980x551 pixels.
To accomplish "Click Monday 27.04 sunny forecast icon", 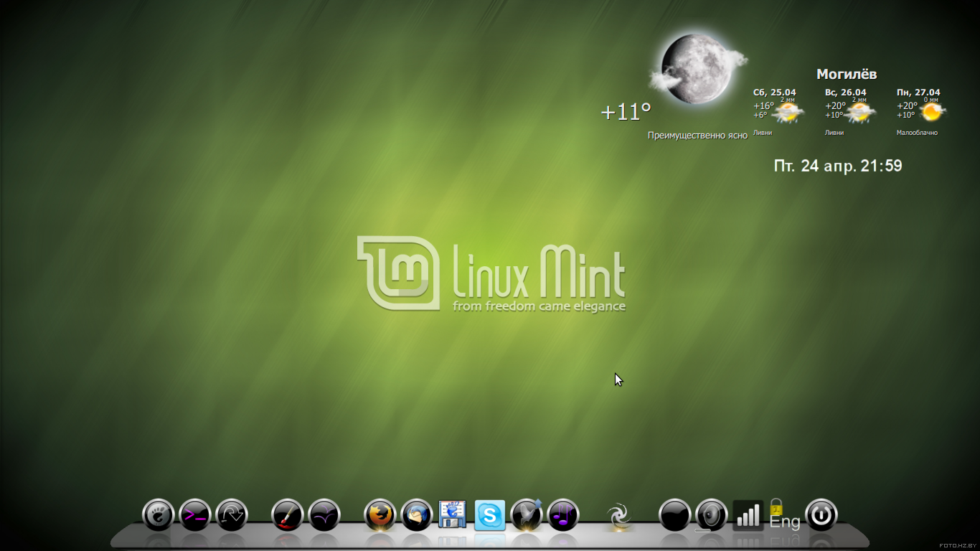I will pyautogui.click(x=932, y=112).
